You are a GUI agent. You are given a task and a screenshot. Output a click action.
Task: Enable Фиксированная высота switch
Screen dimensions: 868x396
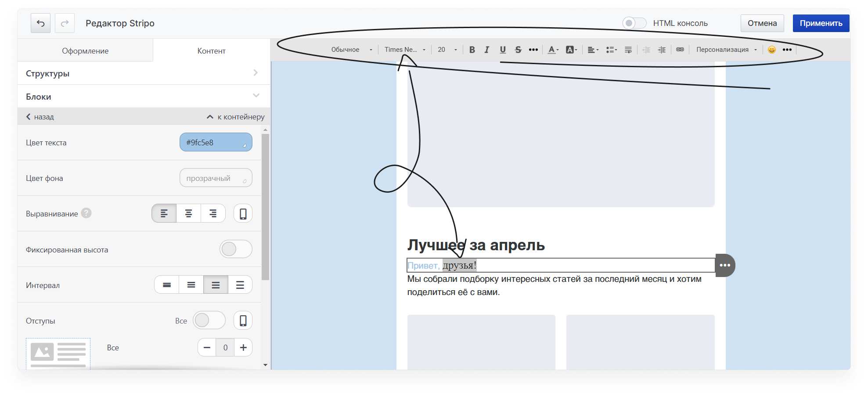[236, 249]
